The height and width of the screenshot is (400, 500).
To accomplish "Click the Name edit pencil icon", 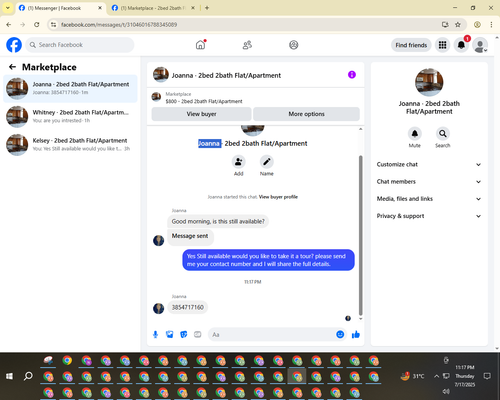I will (267, 162).
